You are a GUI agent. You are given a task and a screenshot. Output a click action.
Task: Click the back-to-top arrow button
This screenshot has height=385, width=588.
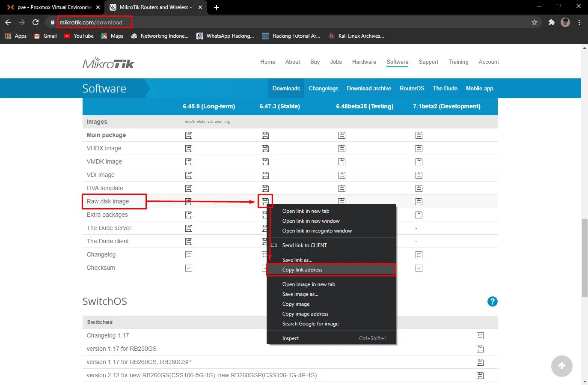[x=562, y=366]
